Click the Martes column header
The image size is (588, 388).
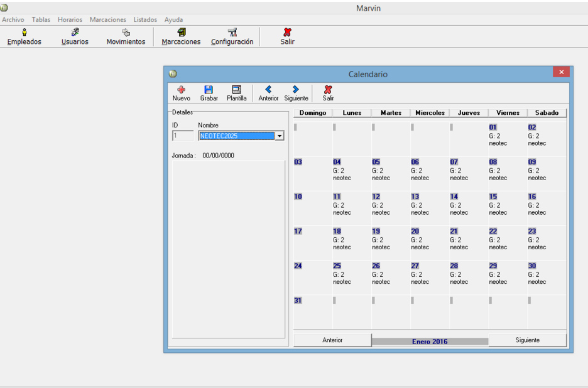[391, 113]
